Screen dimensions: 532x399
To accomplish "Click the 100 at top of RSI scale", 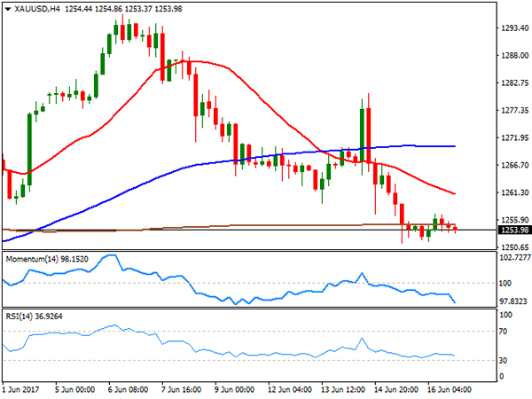I will pos(506,315).
